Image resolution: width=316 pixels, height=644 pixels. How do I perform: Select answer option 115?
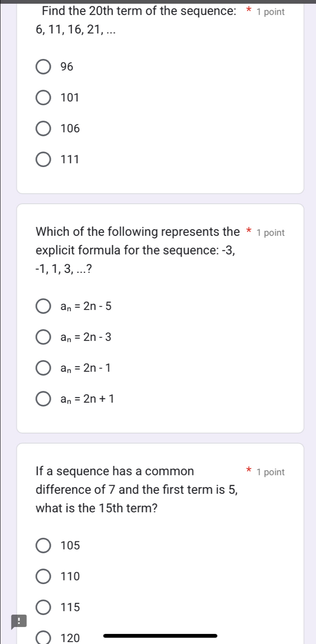pos(43,607)
